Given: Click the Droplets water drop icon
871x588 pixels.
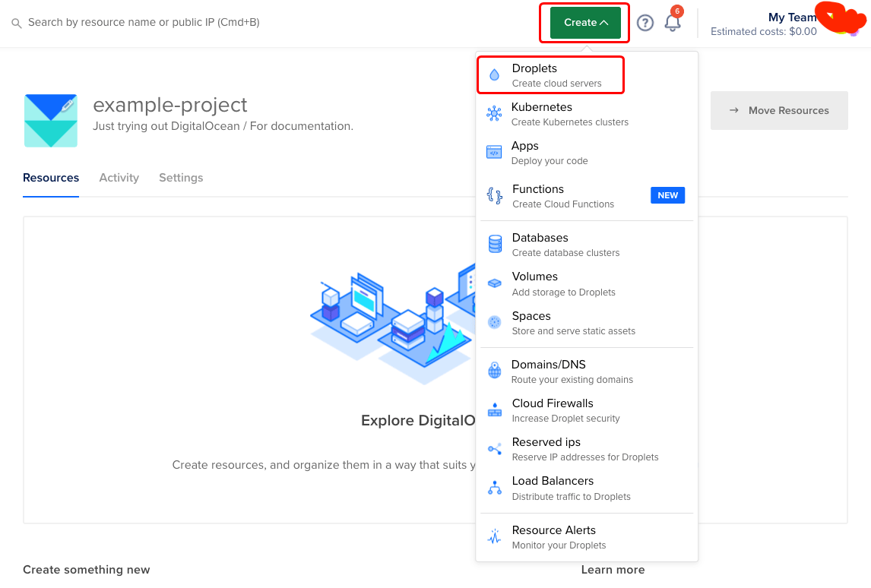Looking at the screenshot, I should (495, 74).
